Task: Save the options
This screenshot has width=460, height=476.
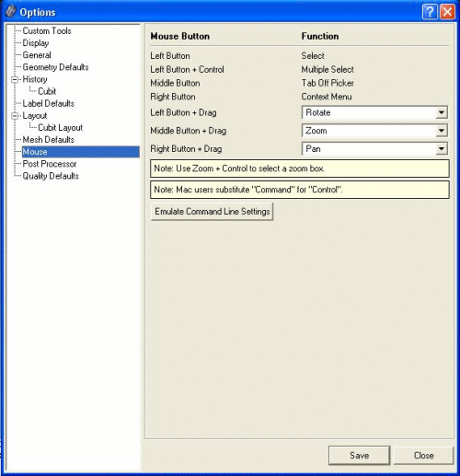Action: [x=359, y=456]
